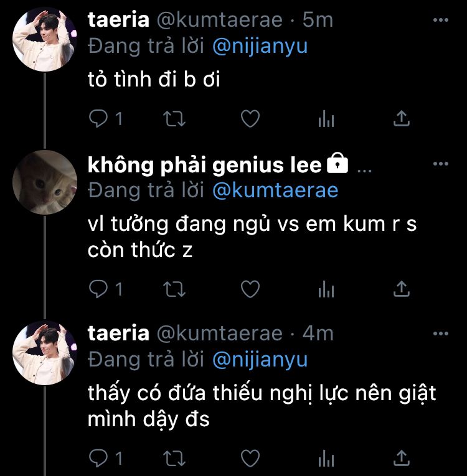Like the "thấy có đứa thiếu nghị lực" tweet
Image resolution: width=467 pixels, height=476 pixels.
(250, 459)
